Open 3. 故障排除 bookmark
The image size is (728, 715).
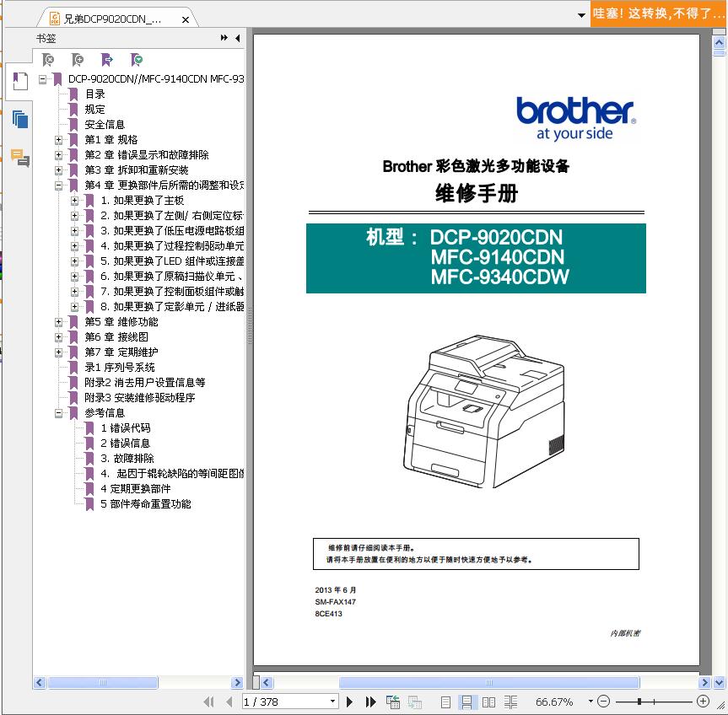(x=127, y=459)
